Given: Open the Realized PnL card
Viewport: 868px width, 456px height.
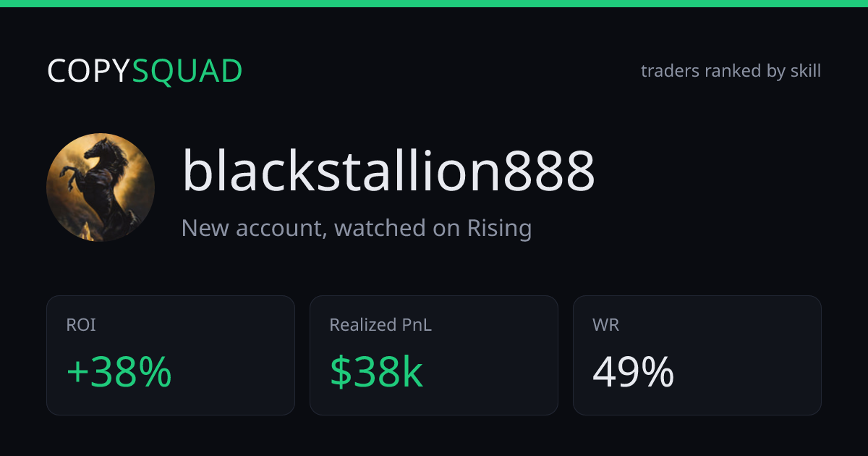Looking at the screenshot, I should (x=434, y=355).
